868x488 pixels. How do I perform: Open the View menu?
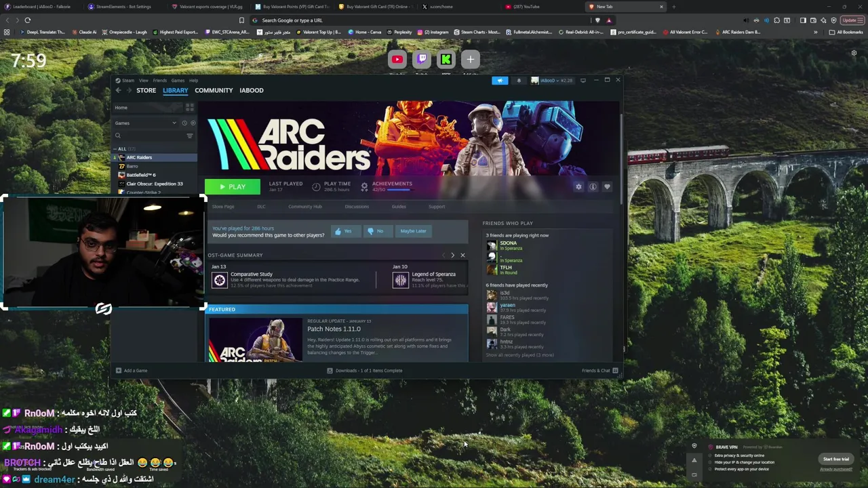(x=143, y=81)
